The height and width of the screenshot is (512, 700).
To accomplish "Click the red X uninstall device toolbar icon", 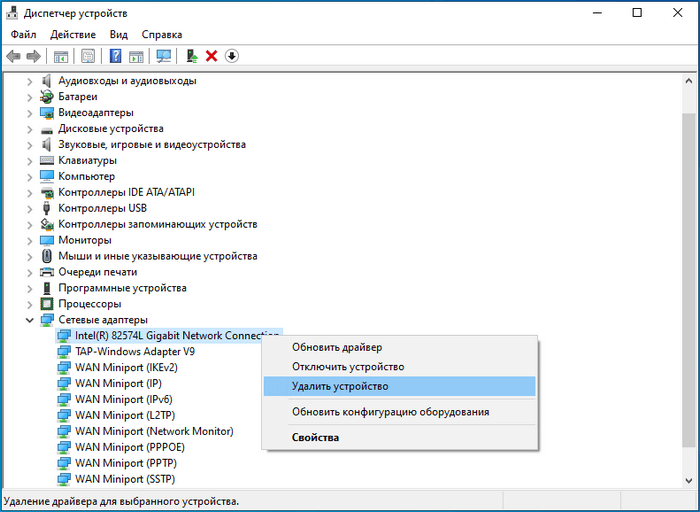I will [211, 56].
